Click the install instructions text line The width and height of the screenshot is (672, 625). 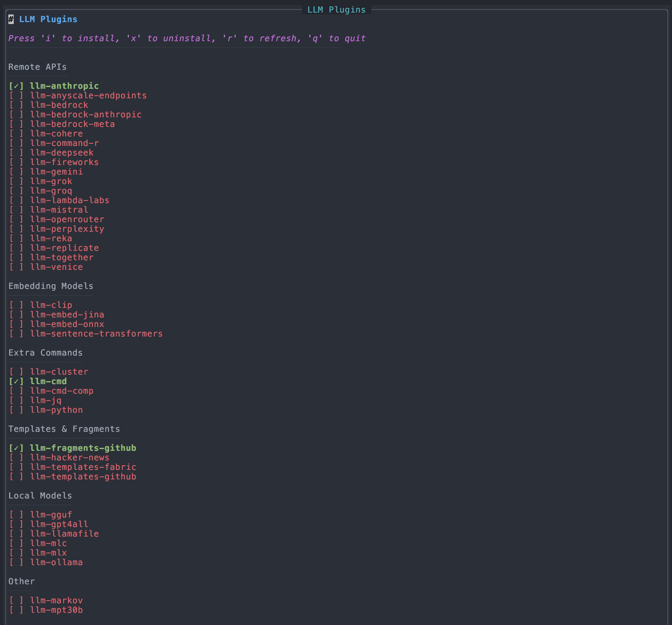pyautogui.click(x=187, y=38)
